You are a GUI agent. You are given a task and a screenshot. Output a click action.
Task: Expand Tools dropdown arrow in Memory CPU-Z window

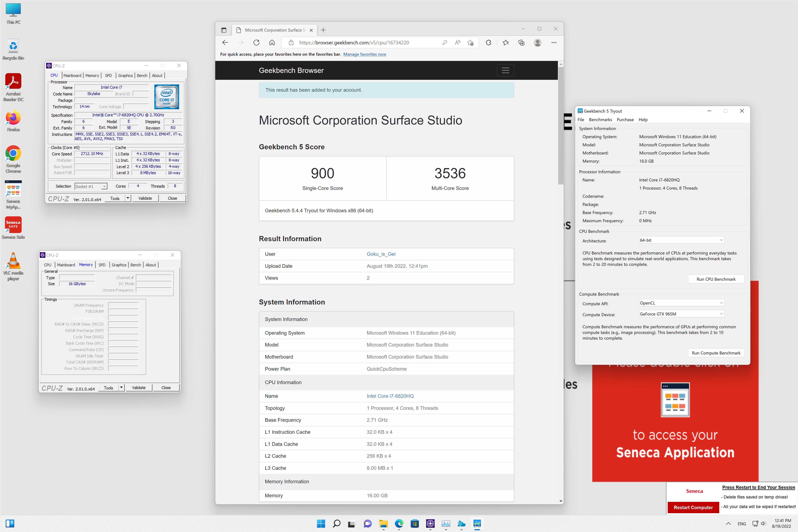(121, 387)
